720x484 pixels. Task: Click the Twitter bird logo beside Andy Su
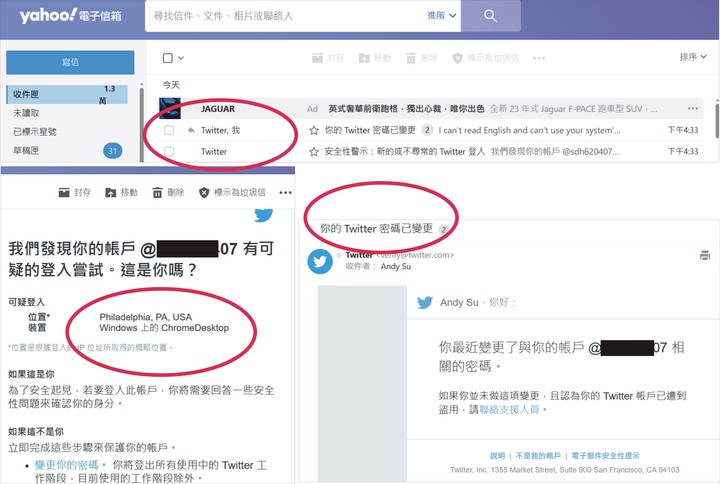click(425, 303)
